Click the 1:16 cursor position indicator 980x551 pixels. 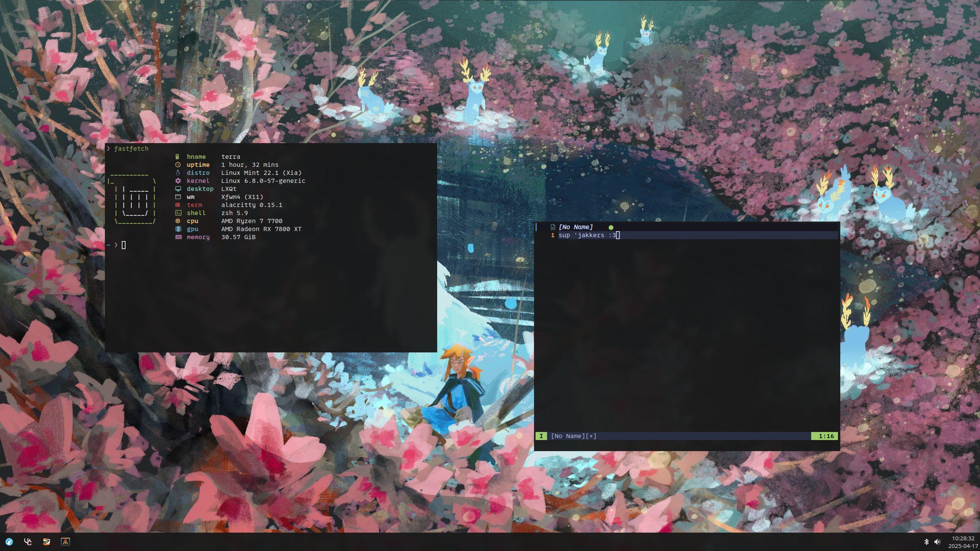pos(825,436)
